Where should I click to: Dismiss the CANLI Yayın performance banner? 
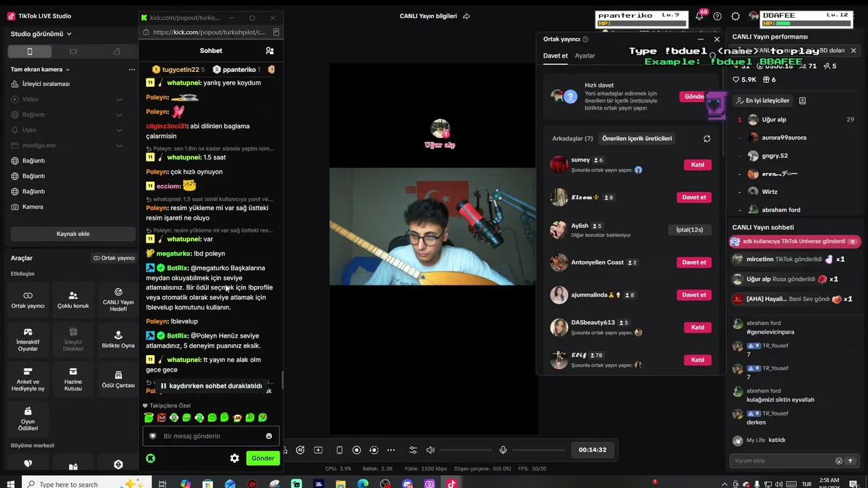click(853, 51)
